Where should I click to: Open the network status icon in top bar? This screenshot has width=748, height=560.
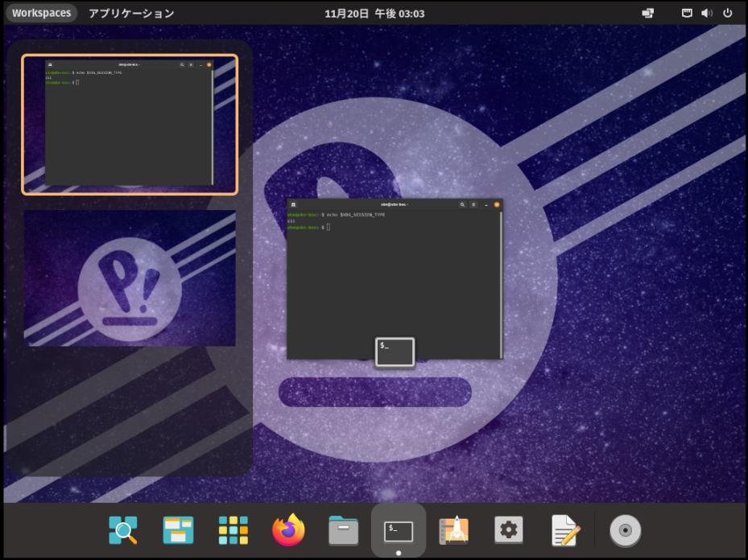(687, 14)
